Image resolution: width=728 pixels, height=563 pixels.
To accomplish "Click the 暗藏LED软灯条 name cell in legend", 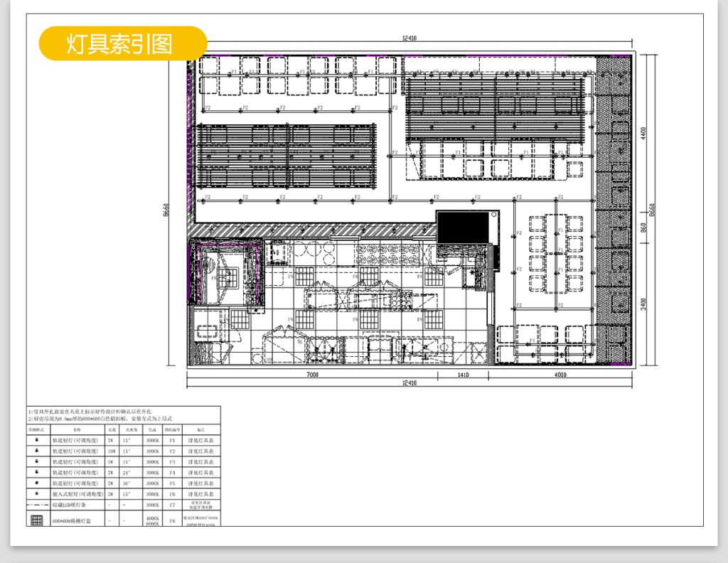I will 76,505.
